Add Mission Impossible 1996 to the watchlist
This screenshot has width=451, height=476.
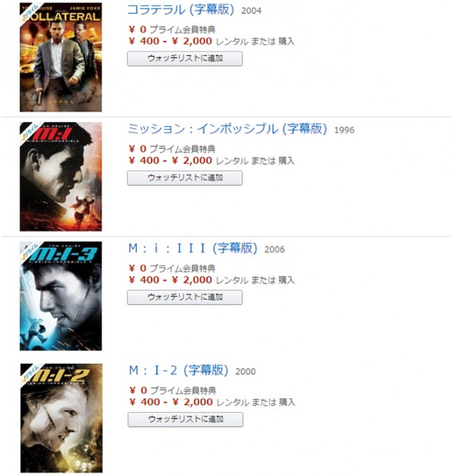pos(184,178)
